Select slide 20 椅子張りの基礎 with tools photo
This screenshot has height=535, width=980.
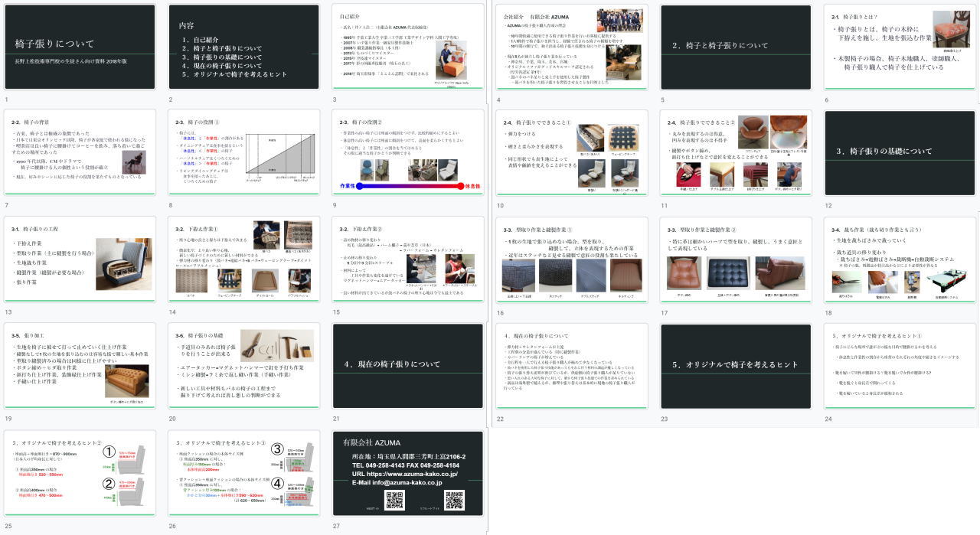[243, 366]
